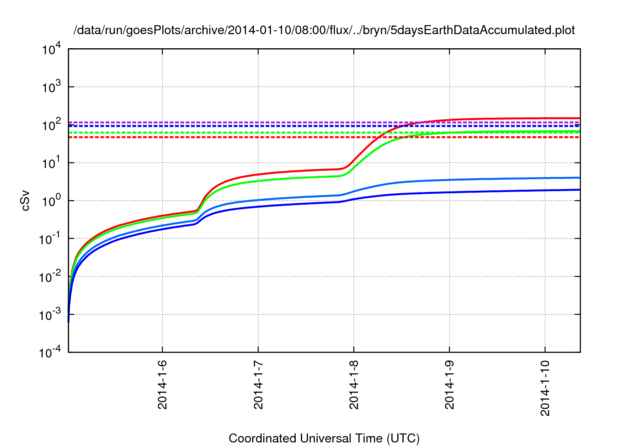Viewport: 640px width, 448px height.
Task: Pick the 10^-1 y-axis tick label
Action: [x=49, y=238]
